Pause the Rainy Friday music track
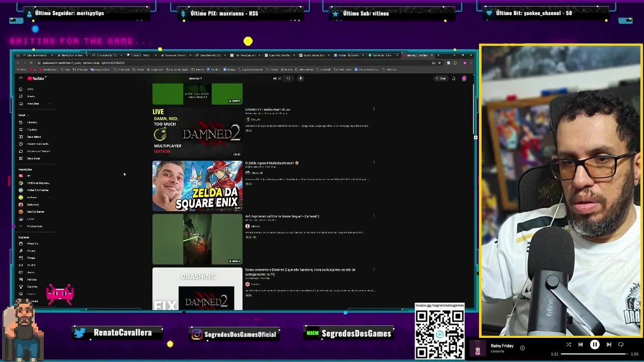Viewport: 644px width, 362px height. click(595, 345)
